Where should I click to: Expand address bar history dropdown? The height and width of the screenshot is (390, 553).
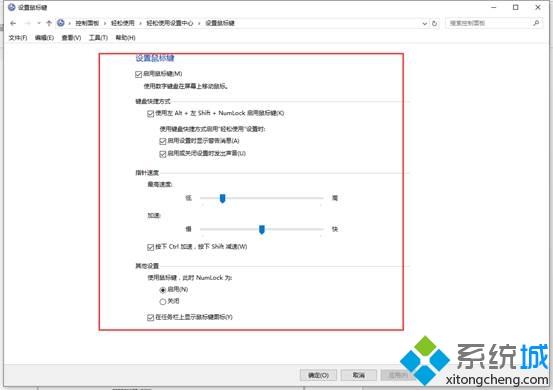[425, 23]
